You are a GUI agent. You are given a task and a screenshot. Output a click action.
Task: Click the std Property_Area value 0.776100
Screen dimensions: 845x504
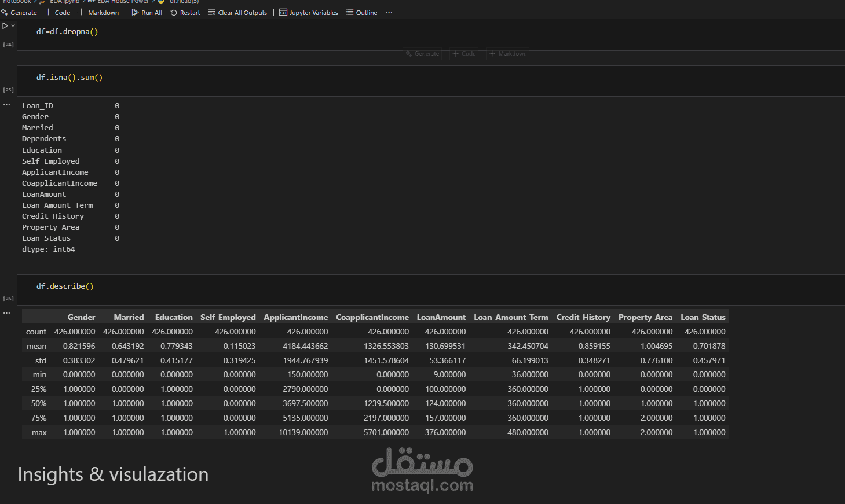656,360
